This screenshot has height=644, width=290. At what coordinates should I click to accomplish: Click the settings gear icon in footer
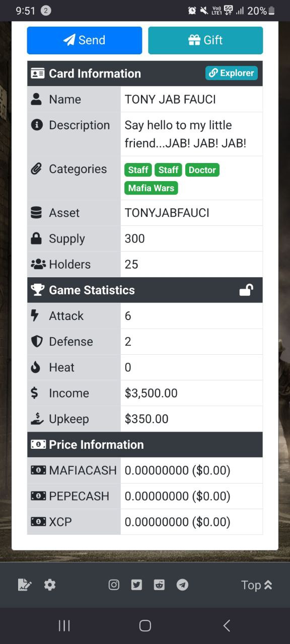point(50,585)
